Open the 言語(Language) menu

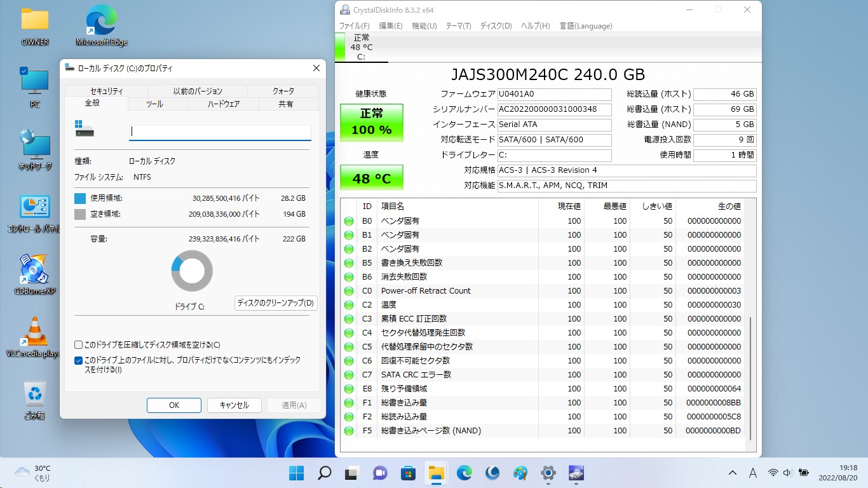pyautogui.click(x=585, y=26)
